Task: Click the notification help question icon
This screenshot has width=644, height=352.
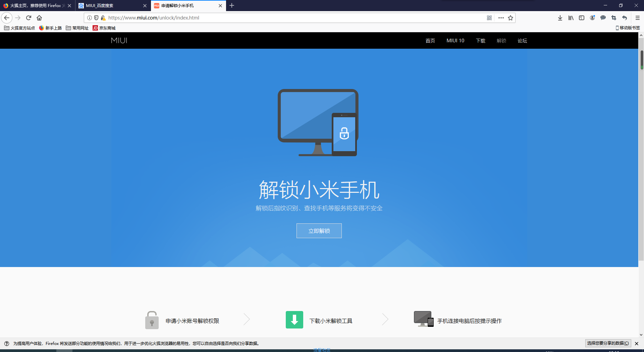Action: point(7,344)
